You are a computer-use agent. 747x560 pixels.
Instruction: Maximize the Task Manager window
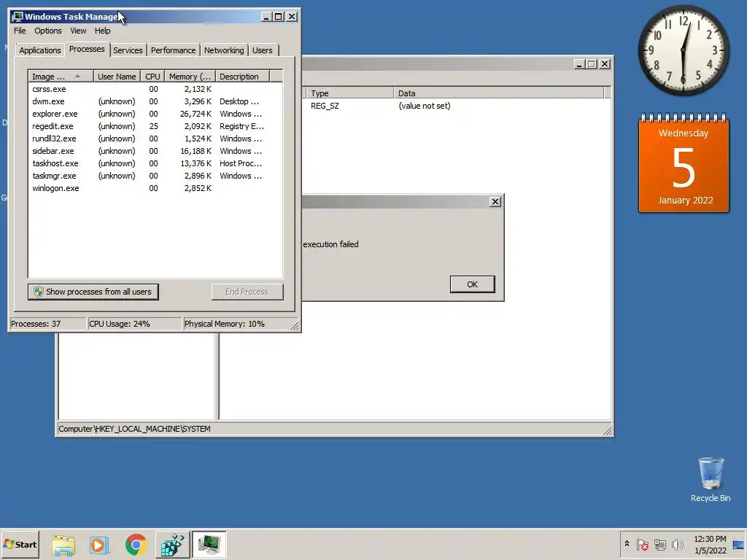click(x=279, y=17)
